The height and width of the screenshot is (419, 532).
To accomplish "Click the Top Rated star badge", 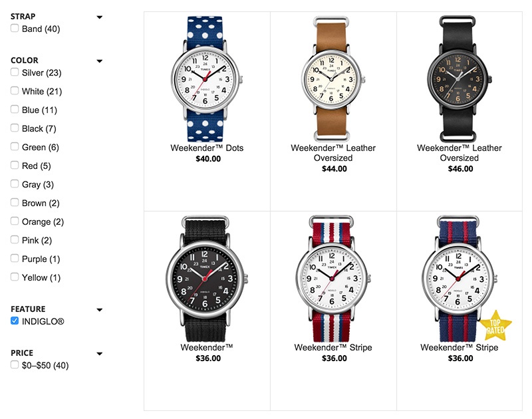I will (495, 326).
